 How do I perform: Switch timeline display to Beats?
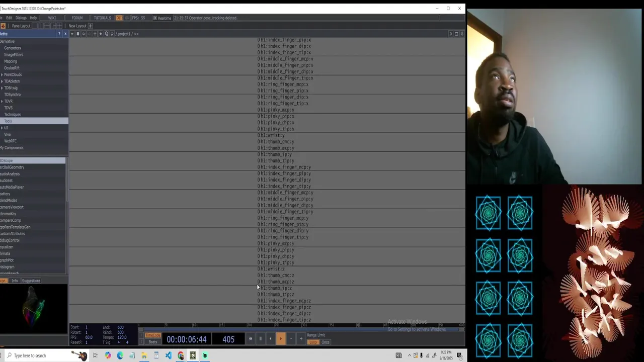[x=153, y=342]
